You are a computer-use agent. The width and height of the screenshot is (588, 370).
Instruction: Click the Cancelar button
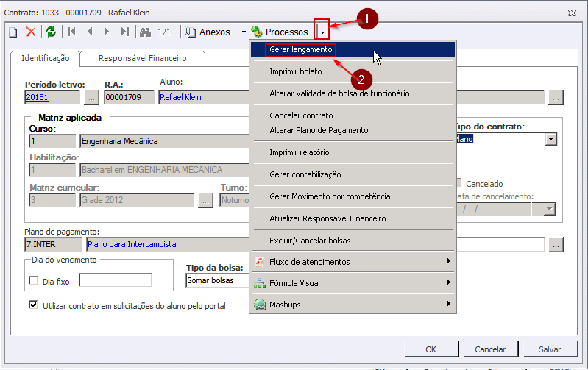(x=490, y=349)
